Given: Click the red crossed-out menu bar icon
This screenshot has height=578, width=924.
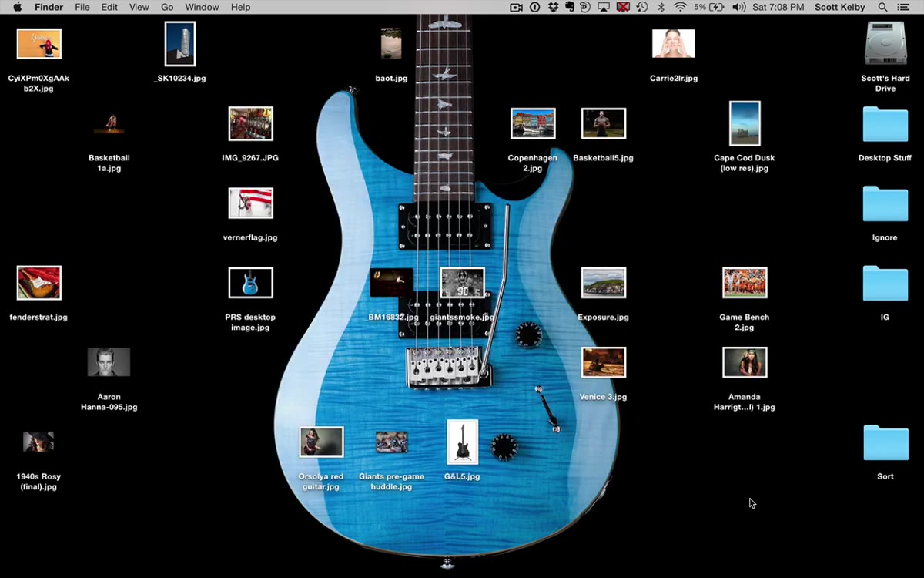Looking at the screenshot, I should click(x=623, y=7).
